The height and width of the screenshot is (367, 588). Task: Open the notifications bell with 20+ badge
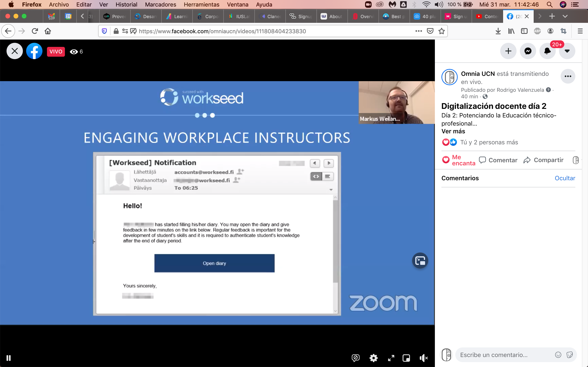tap(547, 51)
